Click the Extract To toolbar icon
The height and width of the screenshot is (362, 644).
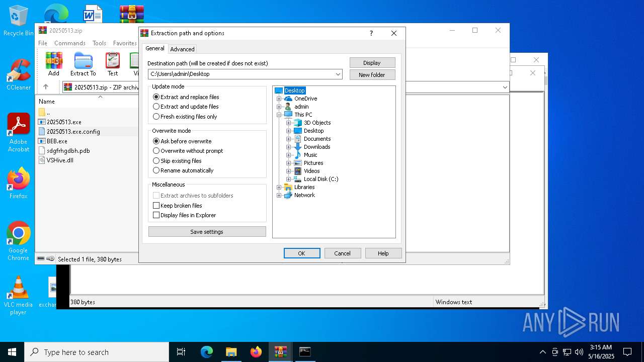click(x=83, y=64)
